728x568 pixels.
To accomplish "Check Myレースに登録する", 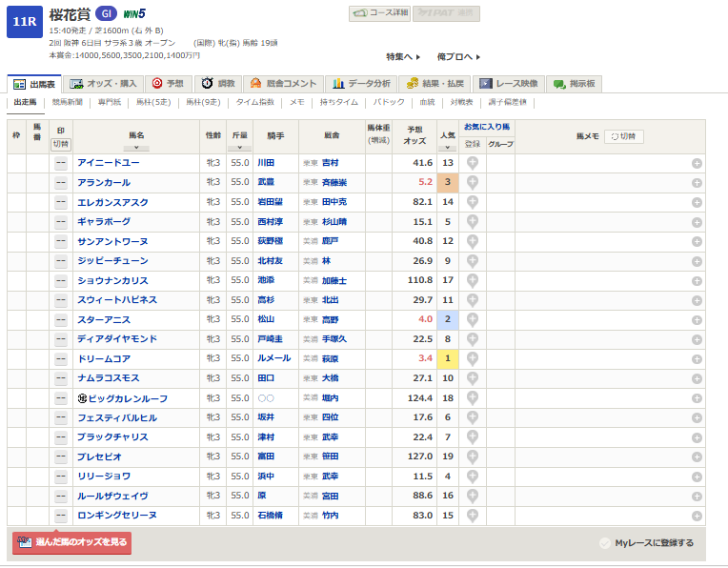I will [647, 543].
